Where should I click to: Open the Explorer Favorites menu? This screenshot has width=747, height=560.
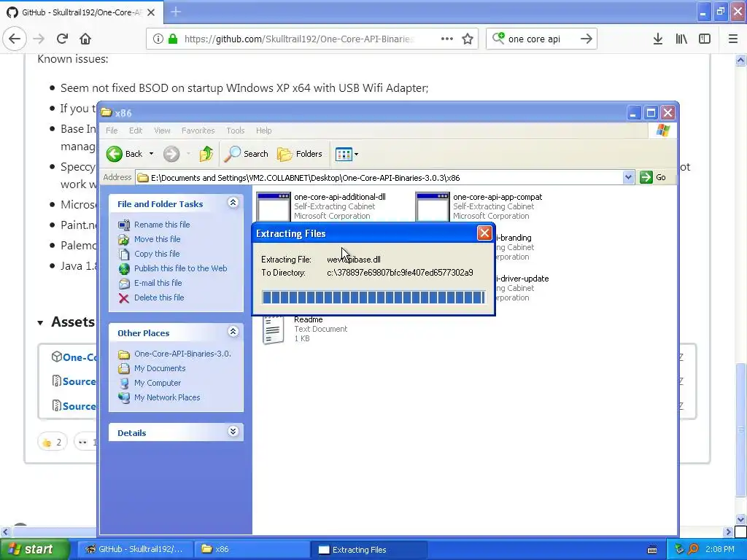coord(198,131)
